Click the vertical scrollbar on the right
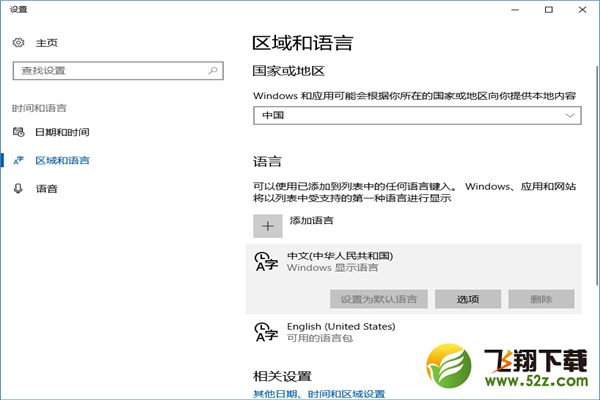Viewport: 600px width, 400px height. (x=597, y=176)
